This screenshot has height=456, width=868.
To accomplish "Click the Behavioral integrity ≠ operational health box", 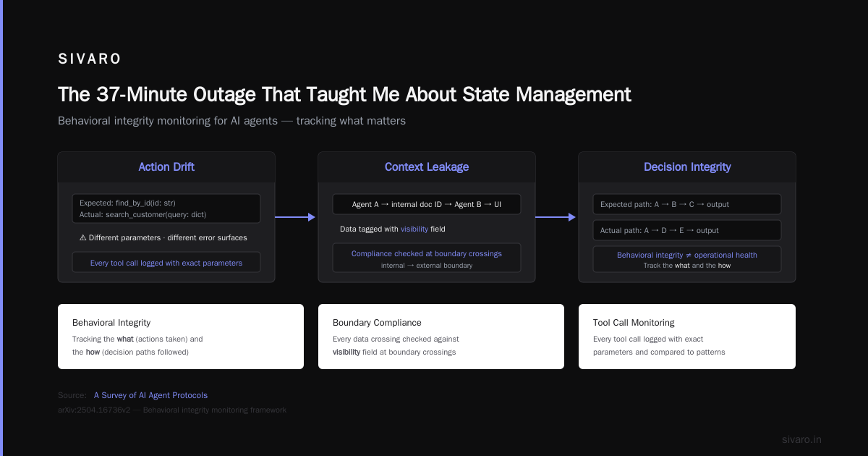I will pos(687,259).
